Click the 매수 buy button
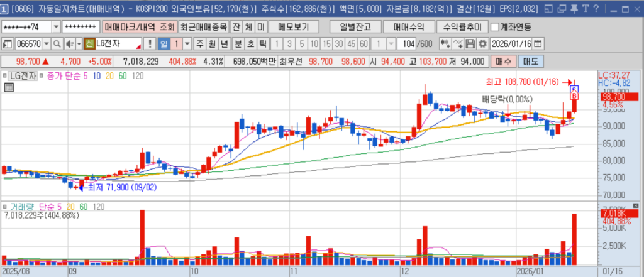Screen dimensions: 644x277 coord(504,61)
